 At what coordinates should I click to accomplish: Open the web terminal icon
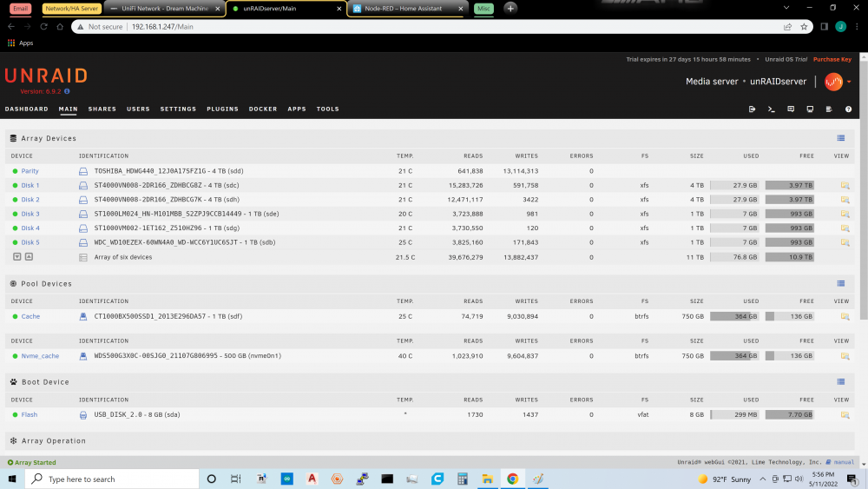pos(771,109)
